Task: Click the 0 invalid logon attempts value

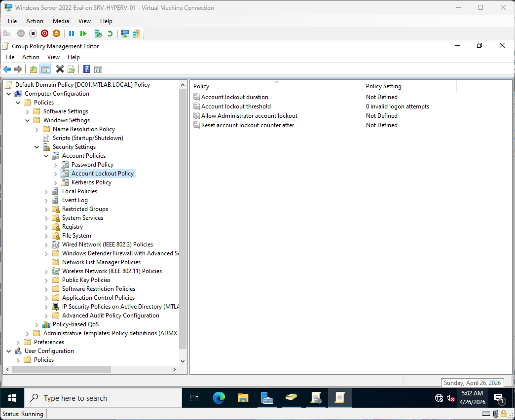Action: [x=398, y=106]
